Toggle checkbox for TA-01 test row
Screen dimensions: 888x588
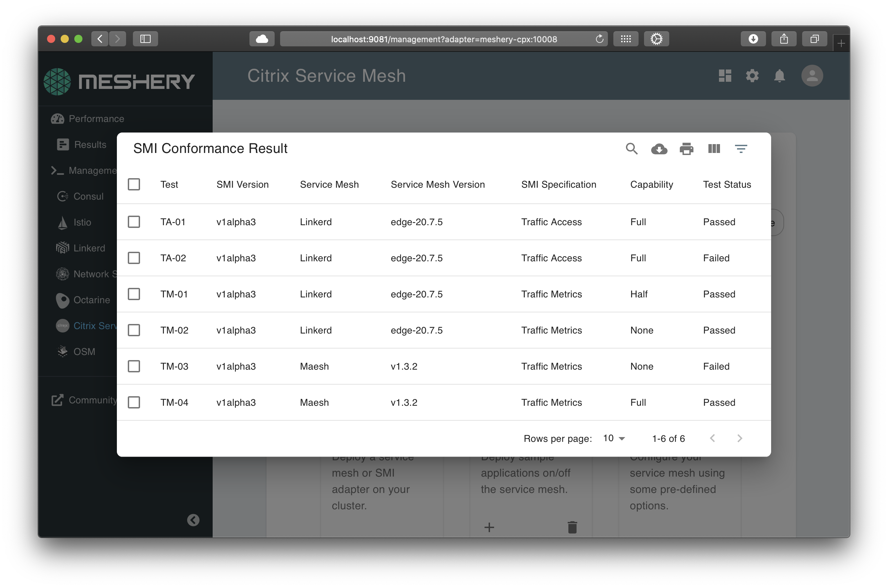point(135,222)
